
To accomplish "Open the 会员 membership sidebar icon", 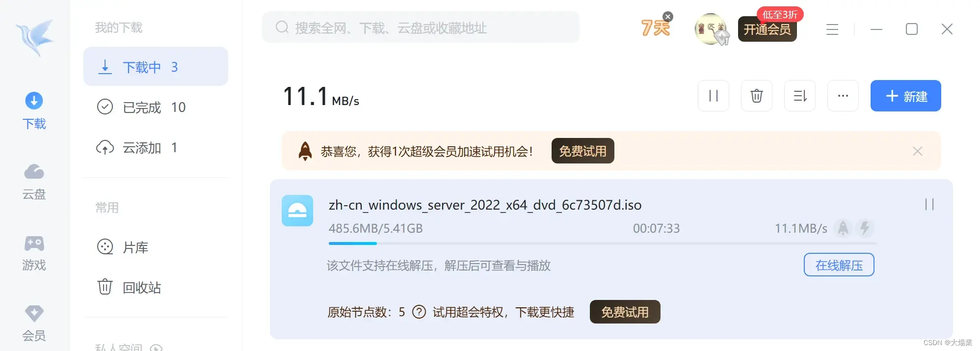I will click(x=34, y=324).
